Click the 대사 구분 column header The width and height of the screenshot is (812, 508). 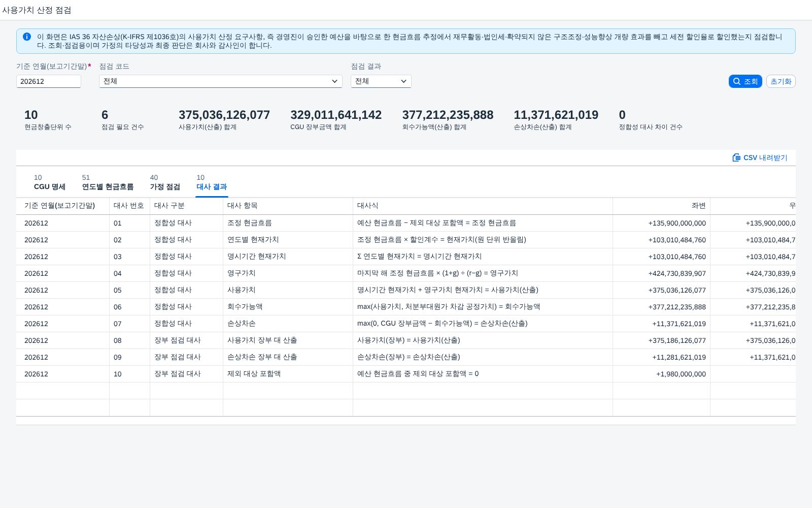(x=186, y=206)
